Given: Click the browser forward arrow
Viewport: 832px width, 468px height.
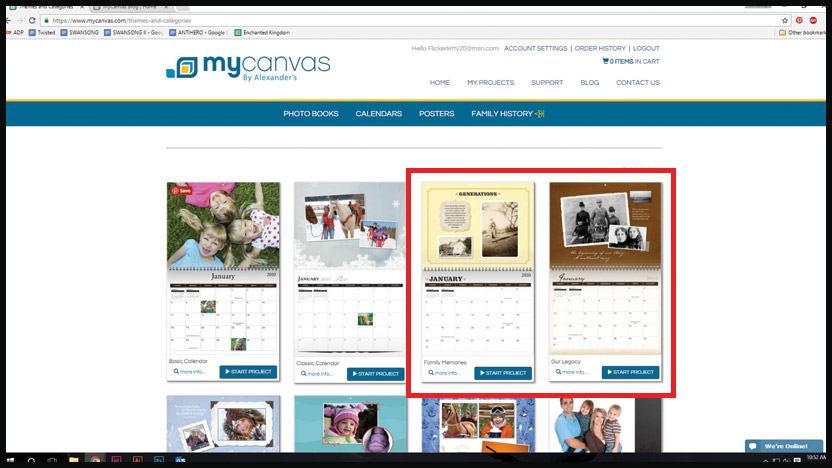Looking at the screenshot, I should 20,20.
